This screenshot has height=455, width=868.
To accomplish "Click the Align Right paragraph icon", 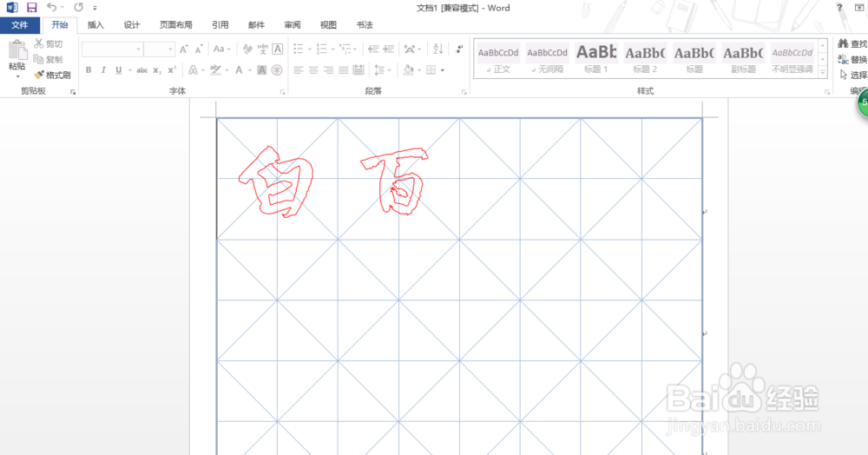I will (x=328, y=70).
